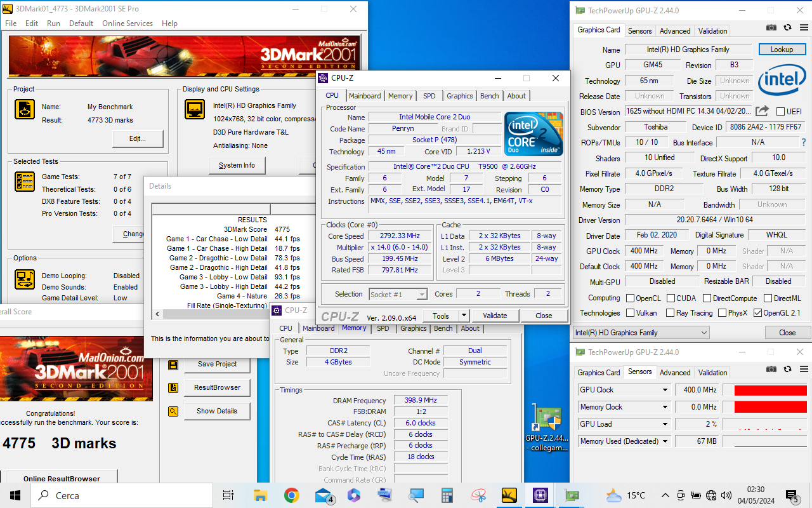Click the camera icon in the GPU-Z Sensors window

point(771,369)
